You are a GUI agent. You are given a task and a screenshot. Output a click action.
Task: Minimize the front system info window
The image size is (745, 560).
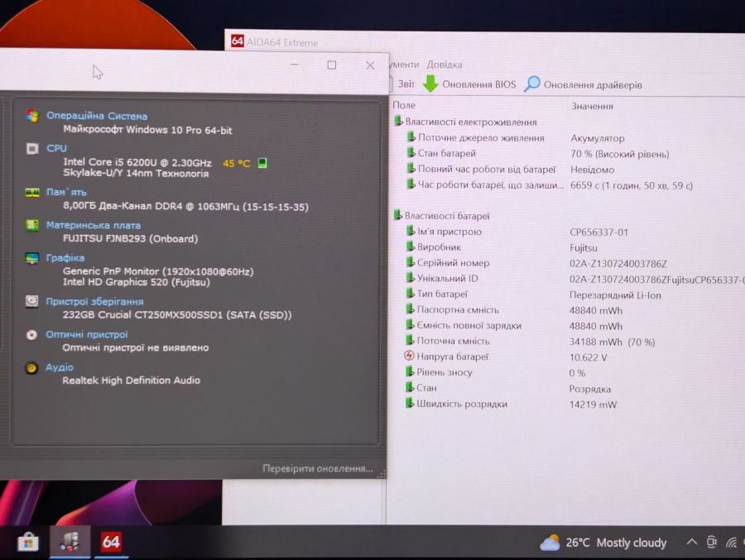(294, 65)
